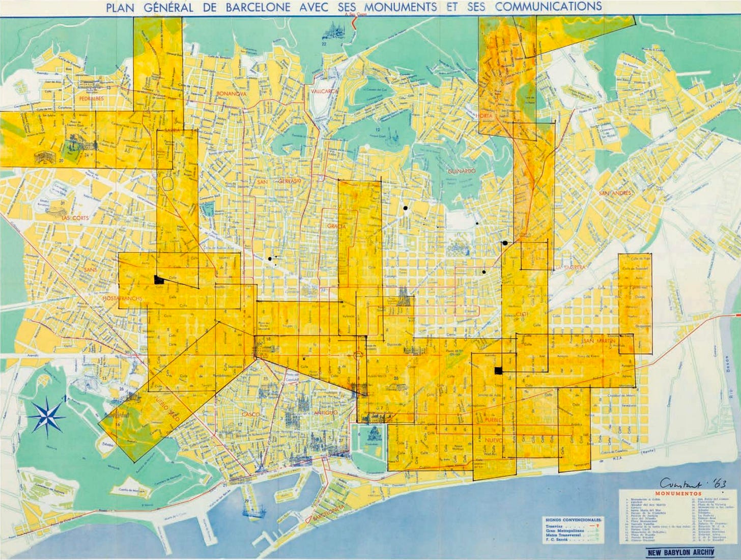This screenshot has width=741, height=560.
Task: Select the GRACIA district label
Action: click(x=336, y=226)
